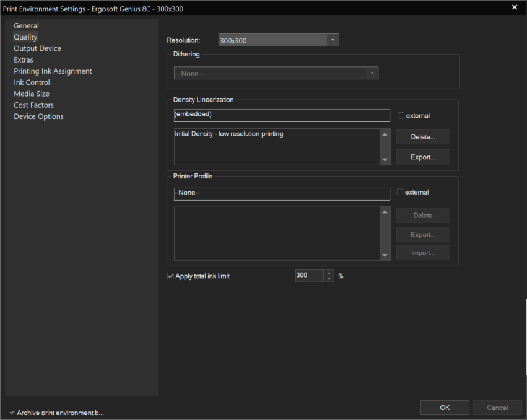Click 'Initial Density - low resolution printing' text
The image size is (527, 420).
point(229,134)
